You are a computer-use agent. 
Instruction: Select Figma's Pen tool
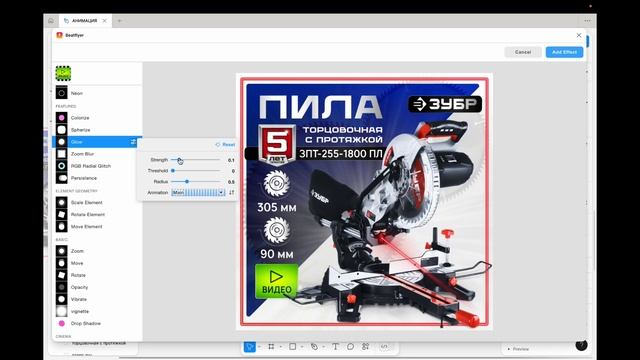tap(314, 347)
